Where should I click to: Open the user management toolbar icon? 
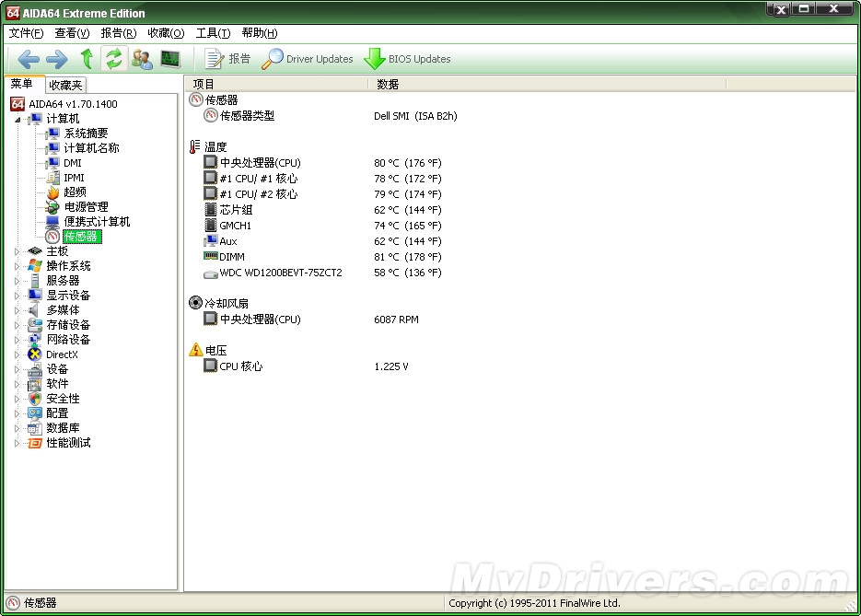pyautogui.click(x=142, y=59)
